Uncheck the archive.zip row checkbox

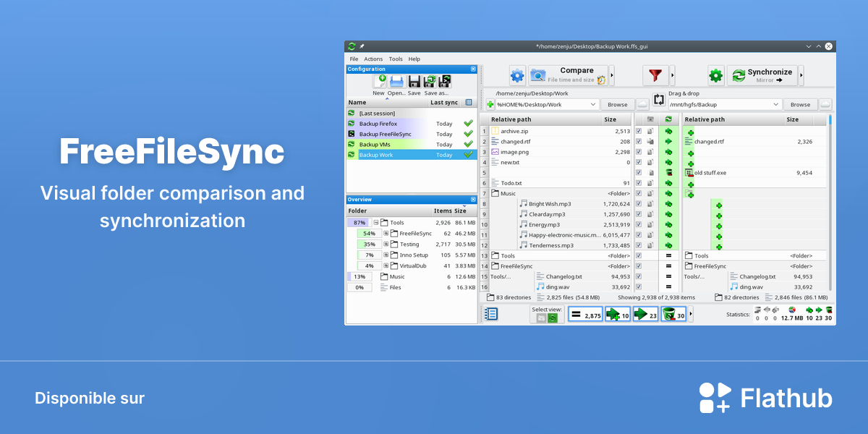639,132
